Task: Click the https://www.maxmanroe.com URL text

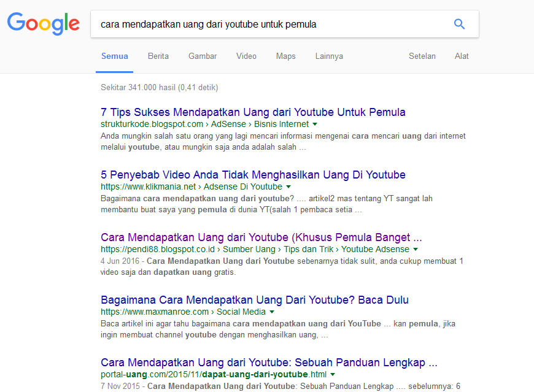Action: tap(155, 312)
